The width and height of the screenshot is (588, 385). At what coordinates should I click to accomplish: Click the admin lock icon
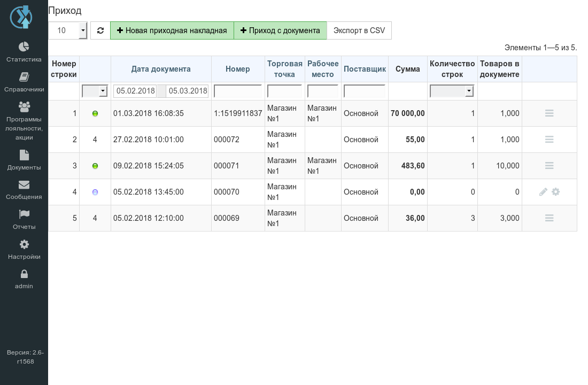[24, 274]
